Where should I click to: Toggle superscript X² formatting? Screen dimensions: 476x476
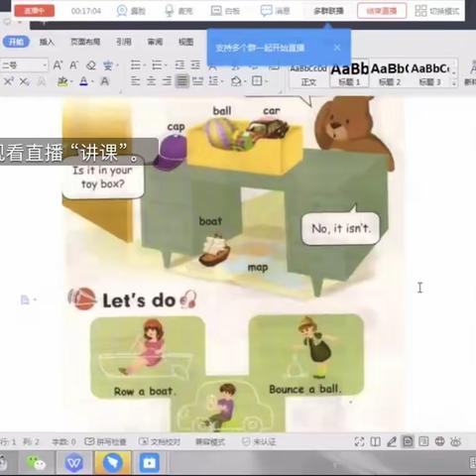click(x=8, y=81)
